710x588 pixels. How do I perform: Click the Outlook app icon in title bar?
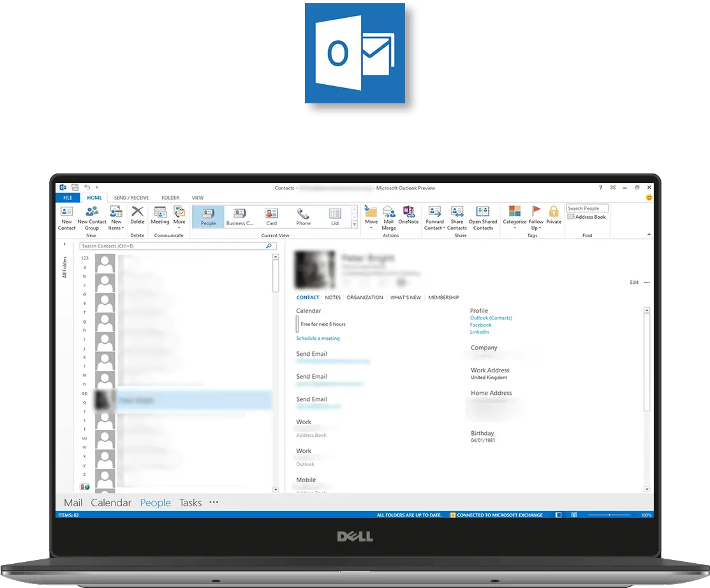pyautogui.click(x=63, y=187)
